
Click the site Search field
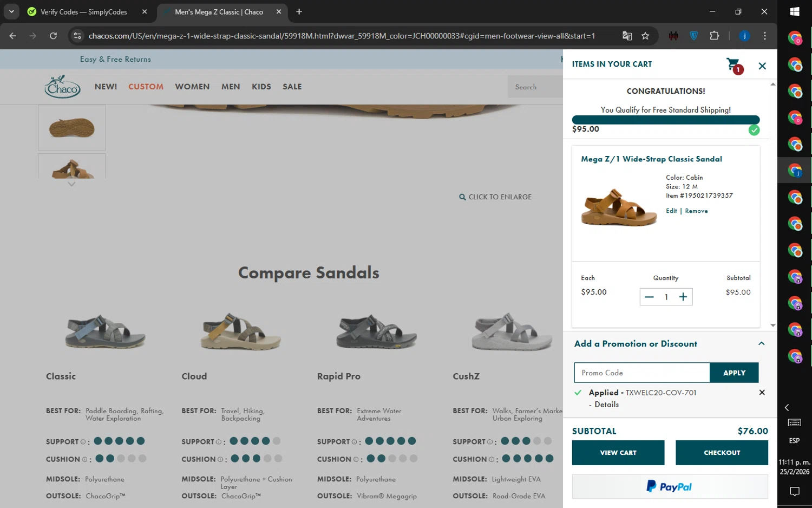pos(535,87)
